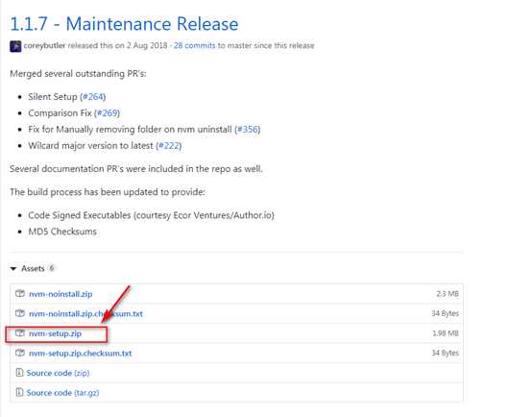Collapse the Assets section triangle
Image resolution: width=532 pixels, height=417 pixels.
coord(13,269)
